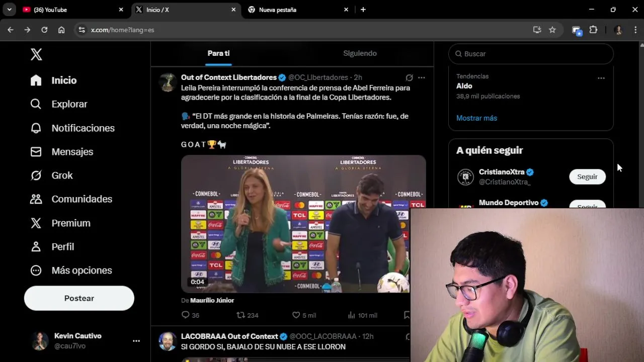This screenshot has height=362, width=644.
Task: Click the install app icon in address bar
Action: (537, 30)
